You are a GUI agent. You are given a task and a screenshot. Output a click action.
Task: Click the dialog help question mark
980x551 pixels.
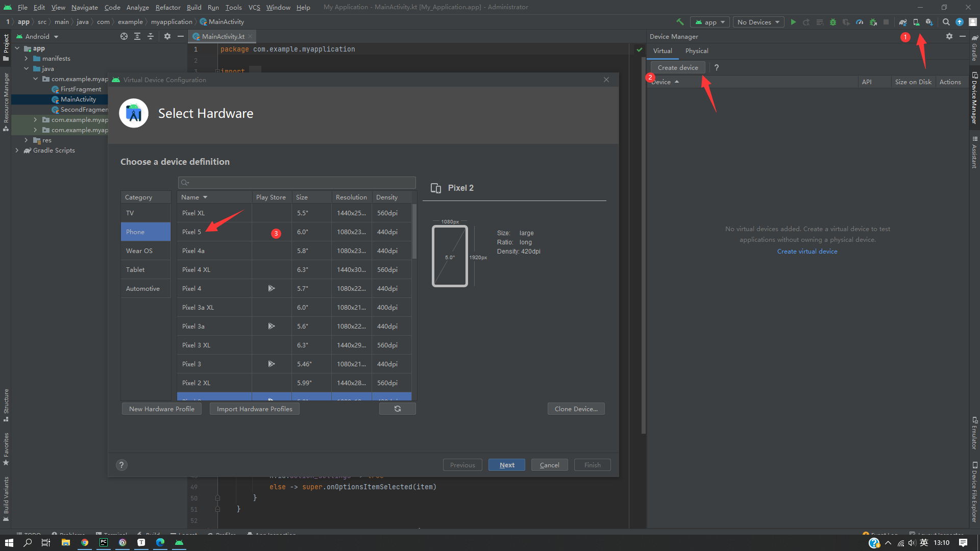121,465
